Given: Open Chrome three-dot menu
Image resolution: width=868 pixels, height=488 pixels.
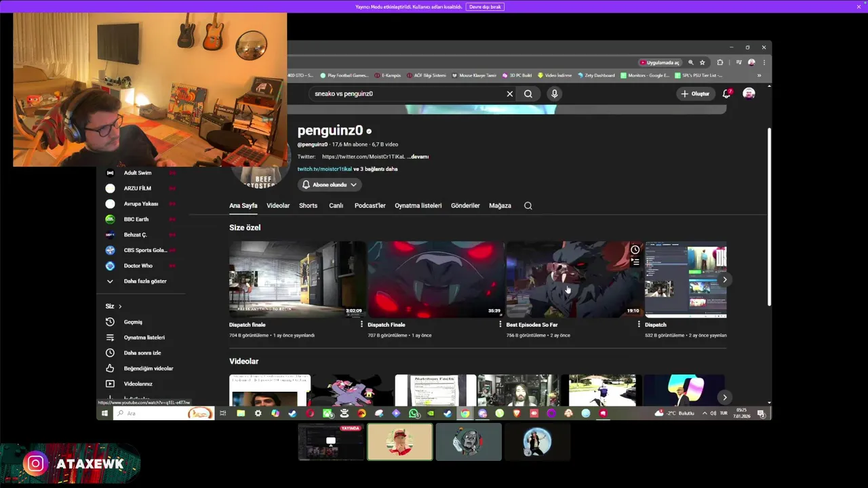Looking at the screenshot, I should [x=764, y=62].
